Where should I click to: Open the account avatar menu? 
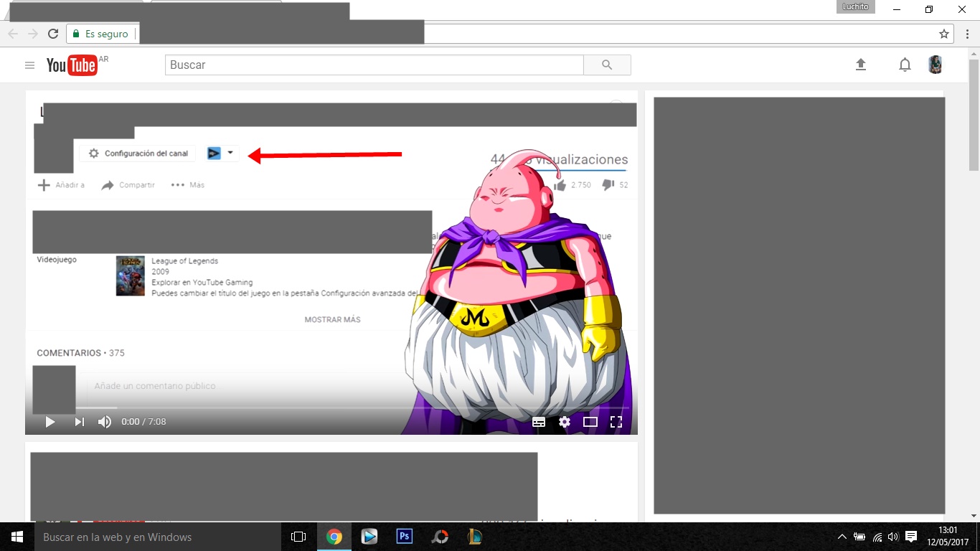(935, 65)
